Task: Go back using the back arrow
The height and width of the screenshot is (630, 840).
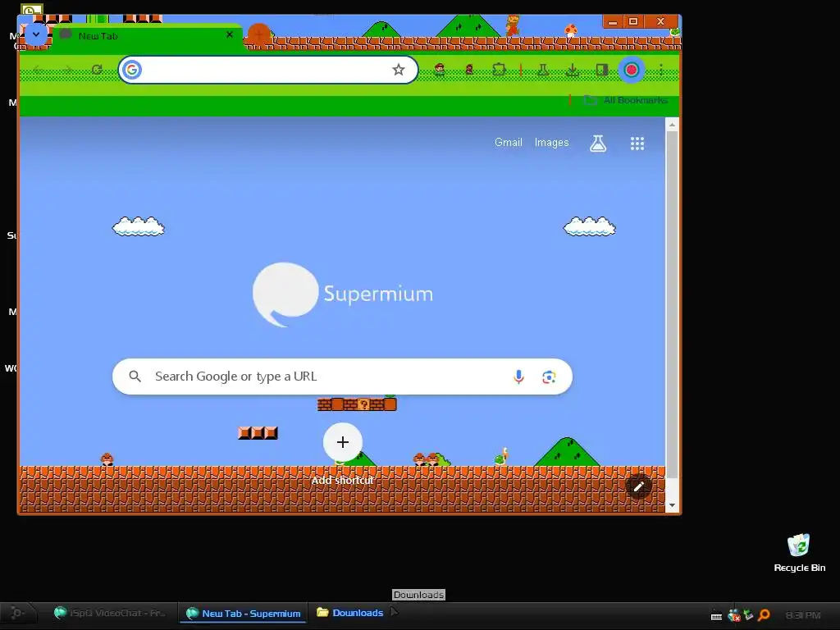Action: coord(38,70)
